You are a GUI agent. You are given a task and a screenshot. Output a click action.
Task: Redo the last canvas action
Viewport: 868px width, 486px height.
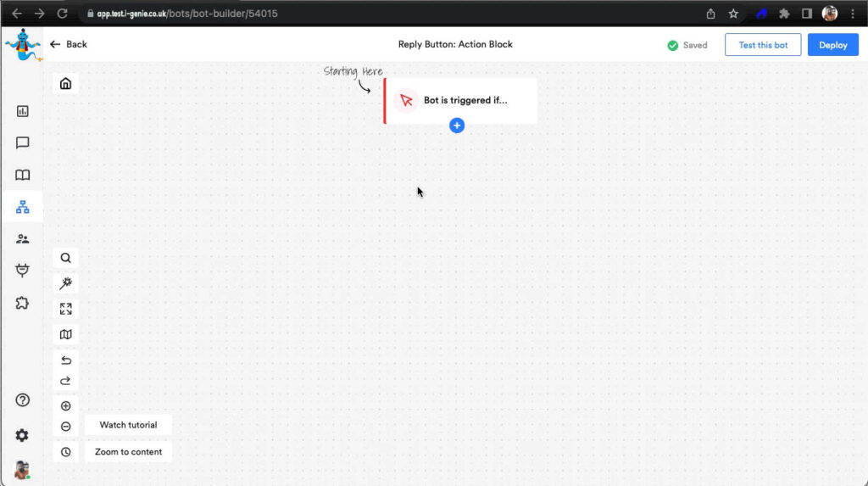tap(65, 381)
